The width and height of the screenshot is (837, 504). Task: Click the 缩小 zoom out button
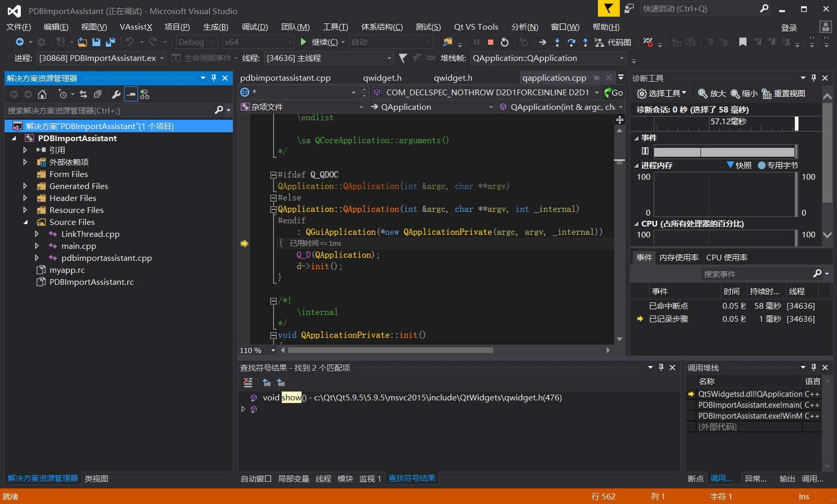click(744, 94)
